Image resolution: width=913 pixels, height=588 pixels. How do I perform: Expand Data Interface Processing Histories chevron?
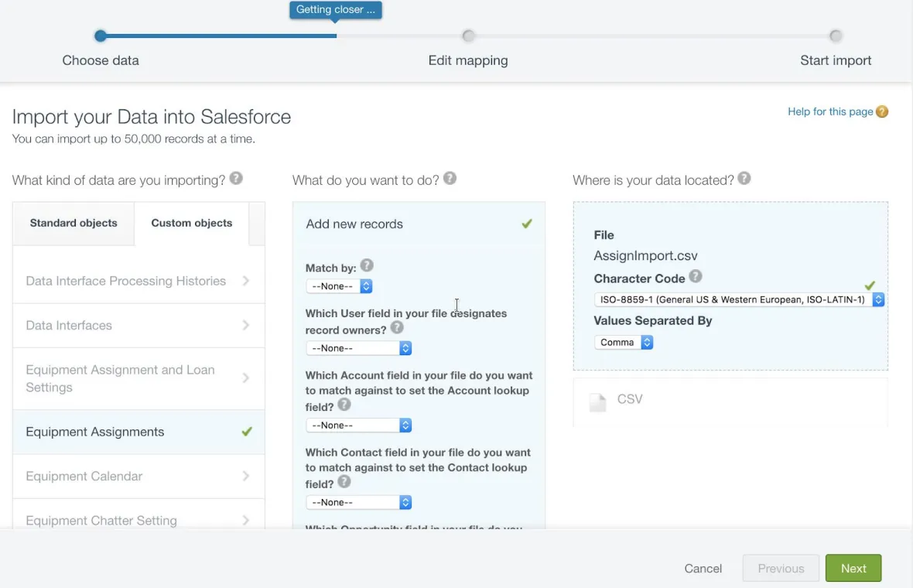tap(246, 281)
